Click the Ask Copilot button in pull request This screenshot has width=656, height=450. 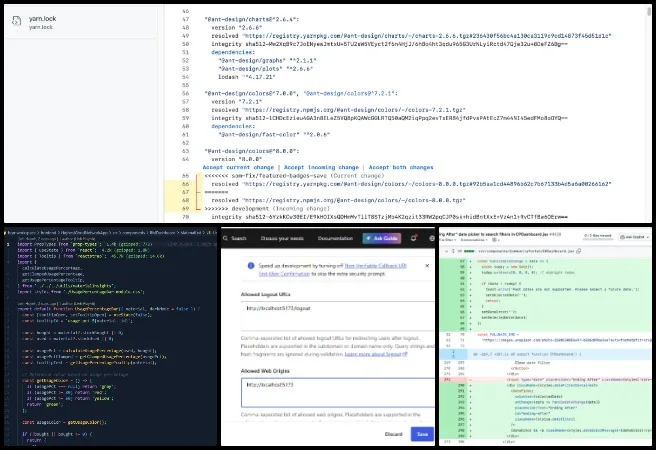pyautogui.click(x=633, y=237)
